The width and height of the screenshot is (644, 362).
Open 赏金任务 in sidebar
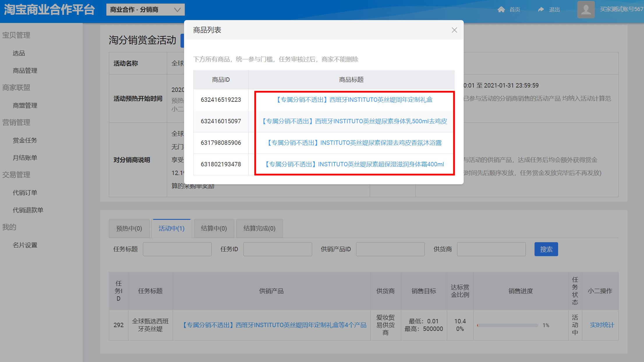click(25, 140)
